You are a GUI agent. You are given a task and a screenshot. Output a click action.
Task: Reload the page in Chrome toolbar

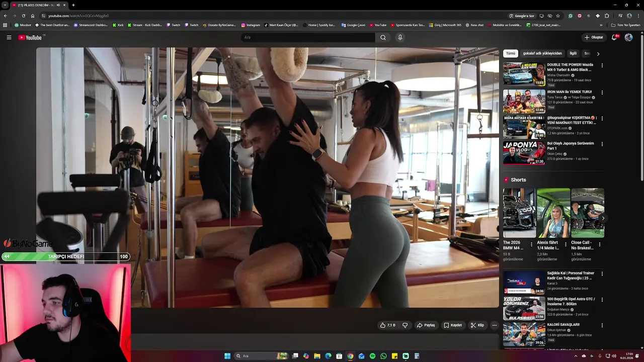pos(23,16)
